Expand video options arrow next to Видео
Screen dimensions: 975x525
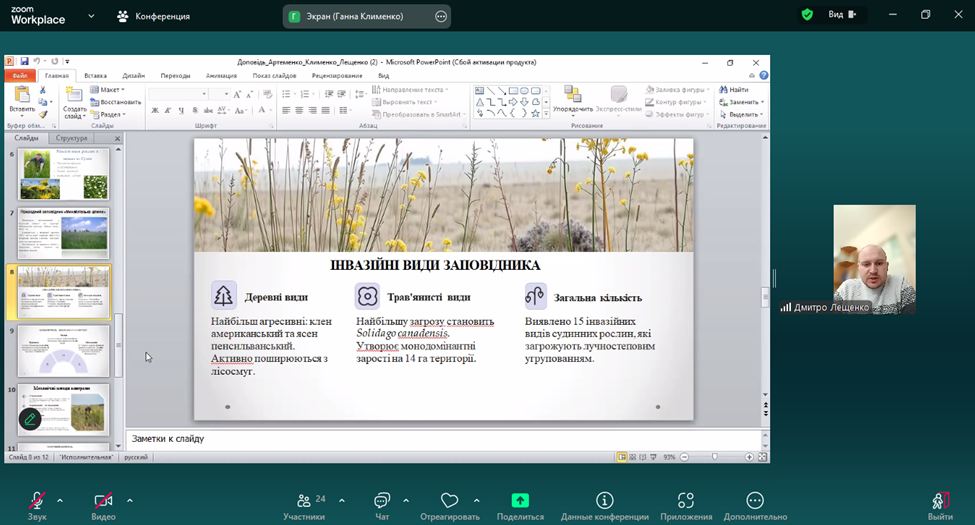pyautogui.click(x=130, y=500)
